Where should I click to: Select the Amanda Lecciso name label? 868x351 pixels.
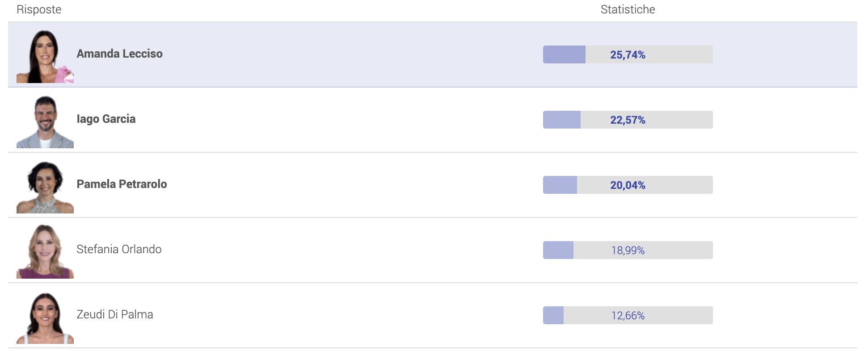119,54
